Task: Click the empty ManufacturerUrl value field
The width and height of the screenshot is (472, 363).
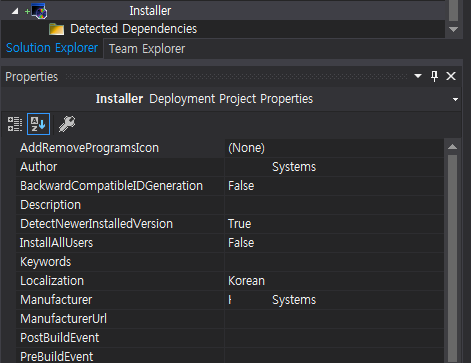Action: [x=334, y=319]
